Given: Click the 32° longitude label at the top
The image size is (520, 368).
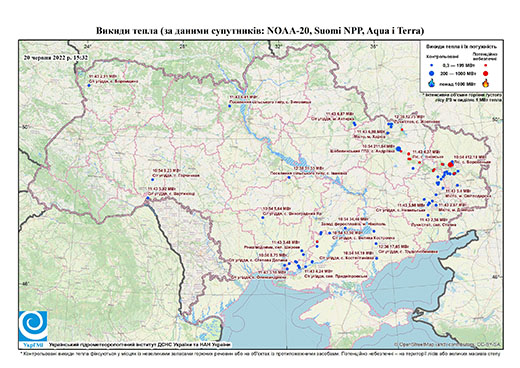Looking at the screenshot, I should point(278,46).
